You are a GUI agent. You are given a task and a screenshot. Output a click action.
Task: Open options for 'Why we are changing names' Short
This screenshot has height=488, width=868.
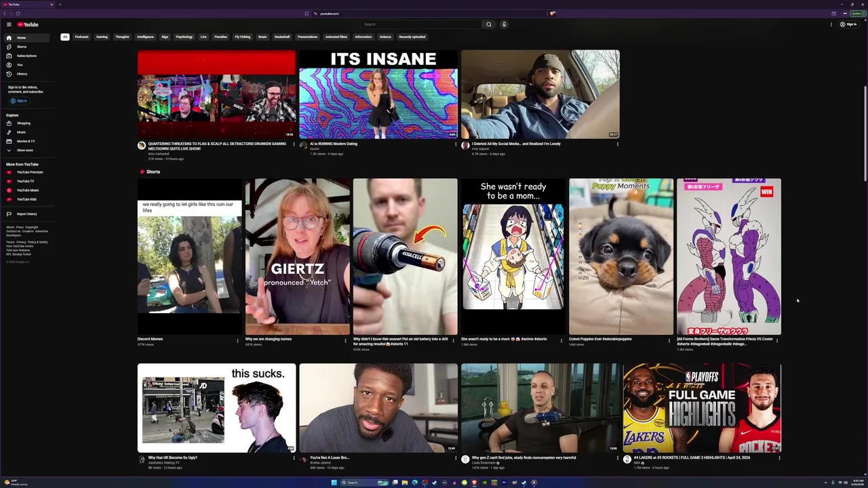pos(346,340)
